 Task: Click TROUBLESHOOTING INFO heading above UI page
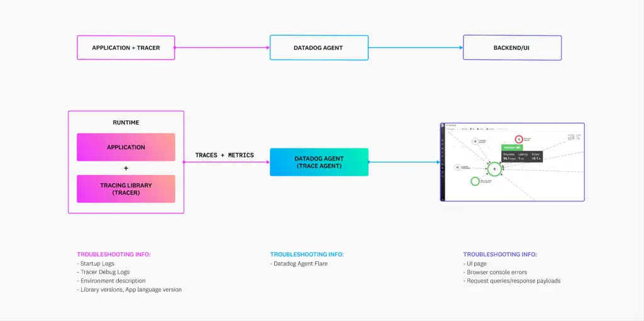pyautogui.click(x=500, y=254)
